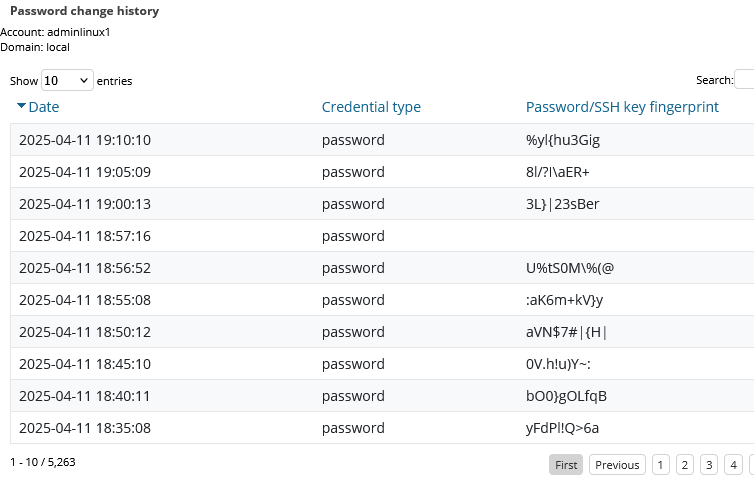Open page 2 of results

[x=685, y=465]
